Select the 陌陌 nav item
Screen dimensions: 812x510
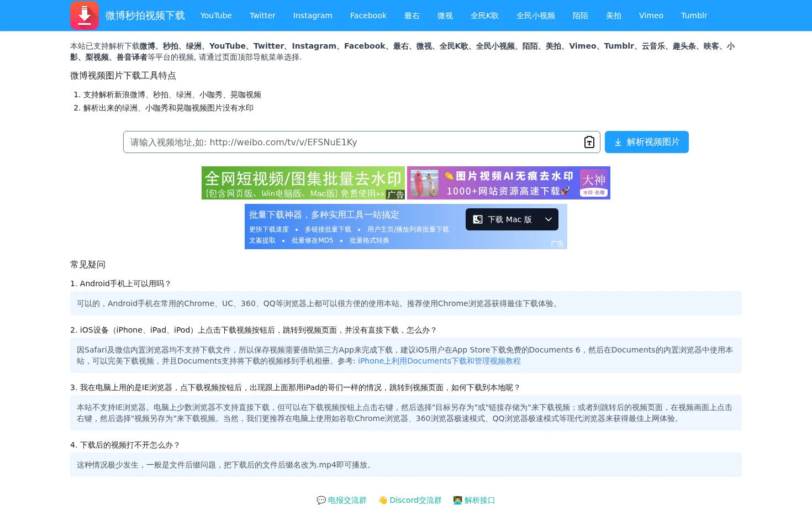point(581,15)
